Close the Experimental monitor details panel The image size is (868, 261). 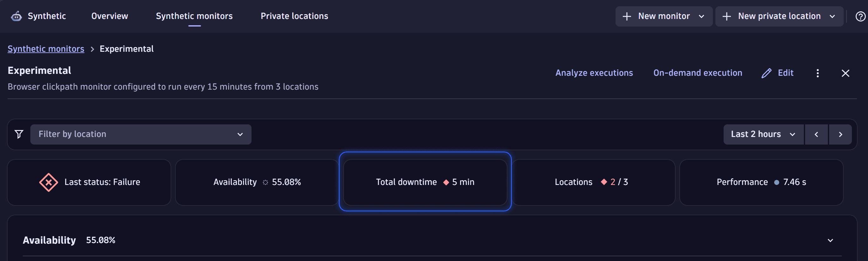pos(845,73)
